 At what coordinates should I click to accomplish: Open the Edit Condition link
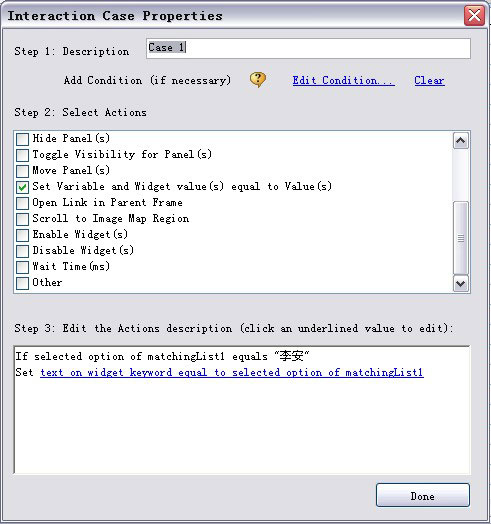coord(344,81)
